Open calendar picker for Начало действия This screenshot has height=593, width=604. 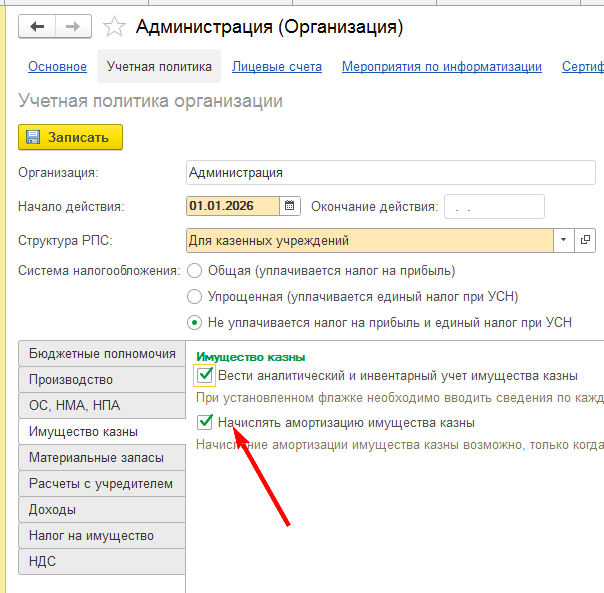(x=290, y=206)
